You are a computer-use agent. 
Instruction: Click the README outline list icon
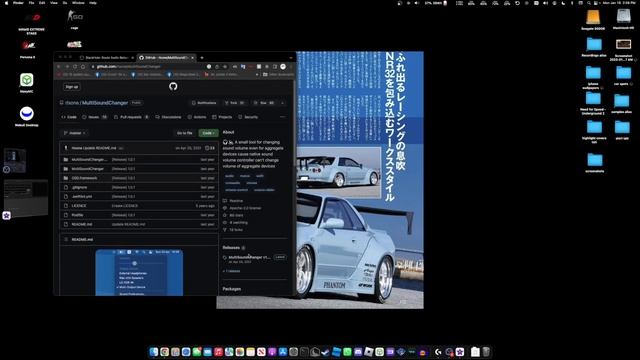[x=66, y=240]
